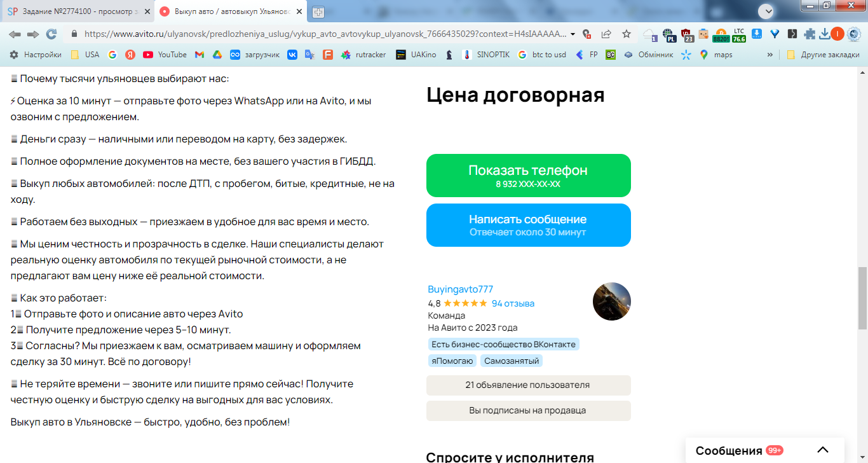868x463 pixels.
Task: Open the tab search dropdown arrow
Action: pyautogui.click(x=768, y=11)
